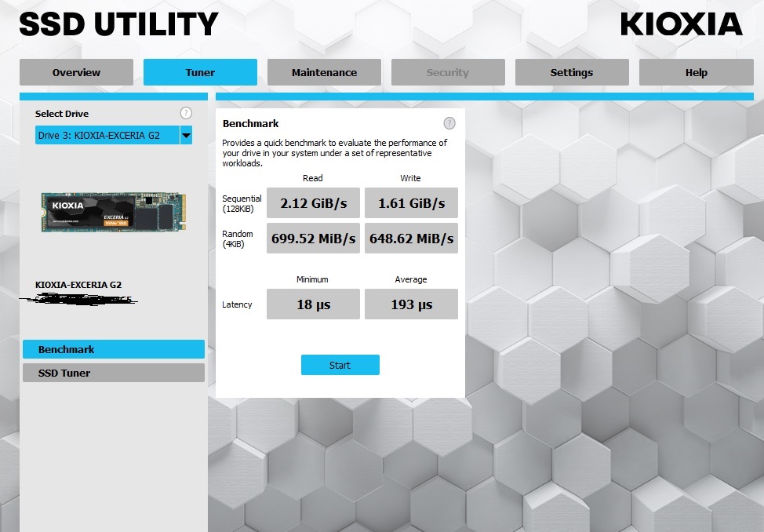The width and height of the screenshot is (764, 532).
Task: Click Select Drive help question-mark icon
Action: (186, 113)
